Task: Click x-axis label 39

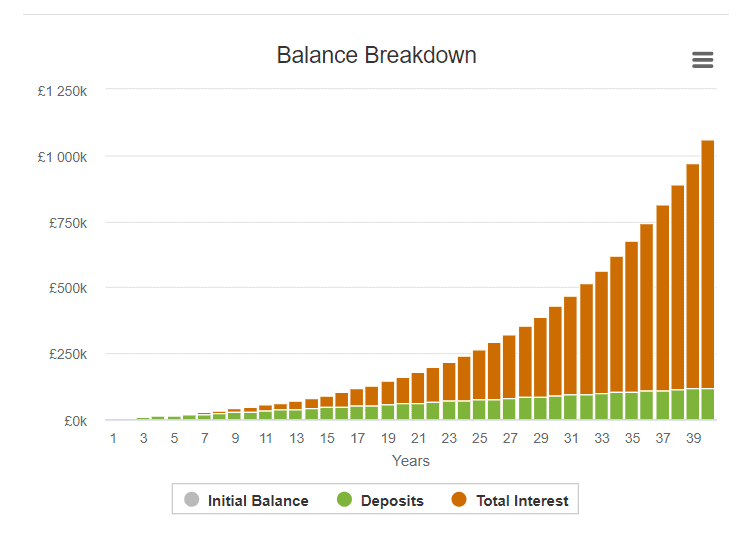Action: 693,438
